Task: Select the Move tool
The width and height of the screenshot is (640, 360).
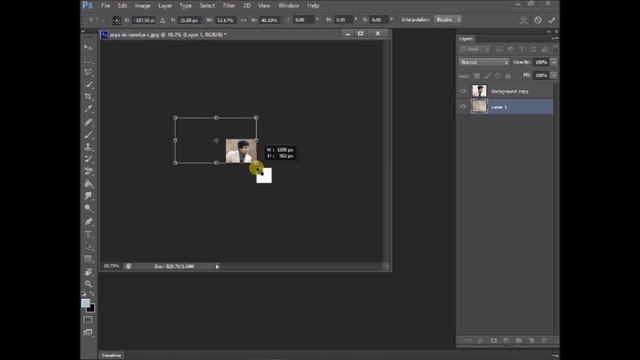Action: click(88, 48)
